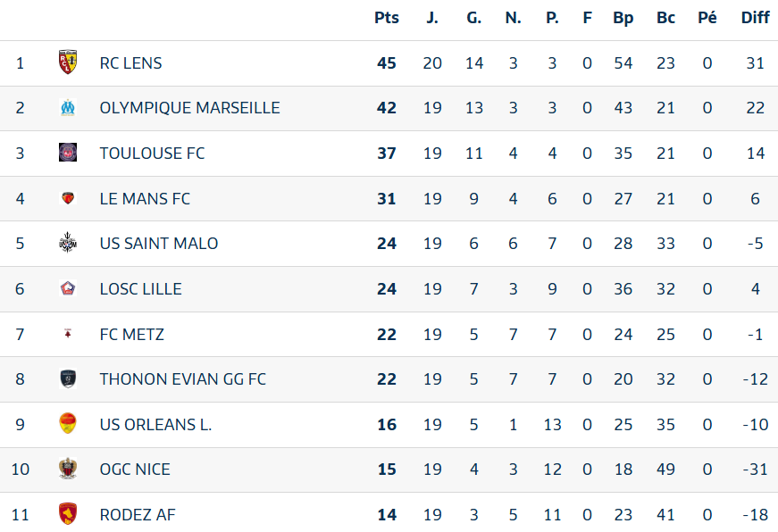Viewport: 778px width, 532px height.
Task: Click the Toulouse FC crest
Action: pyautogui.click(x=68, y=153)
